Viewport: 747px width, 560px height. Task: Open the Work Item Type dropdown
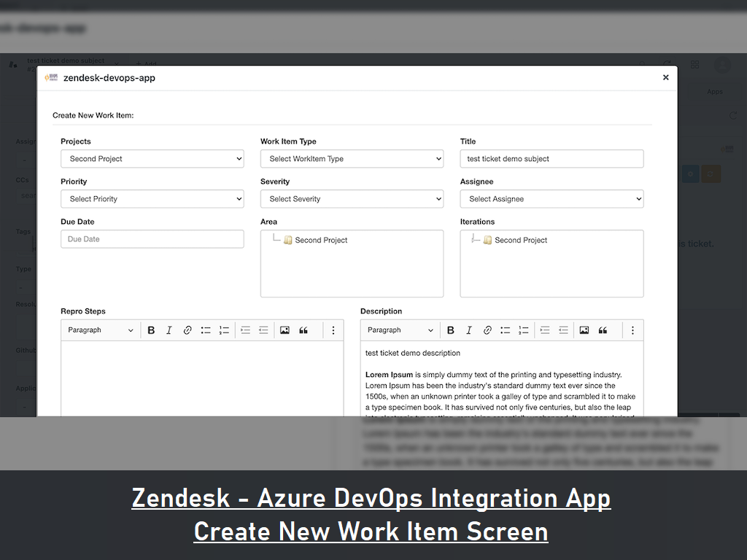point(352,158)
